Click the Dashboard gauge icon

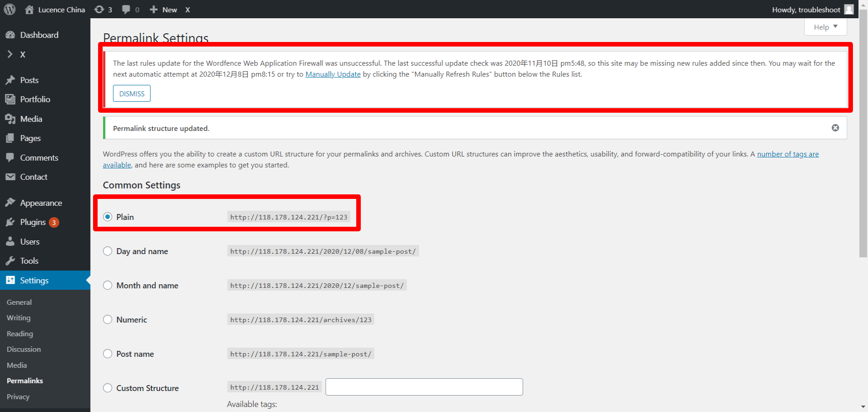pyautogui.click(x=10, y=35)
